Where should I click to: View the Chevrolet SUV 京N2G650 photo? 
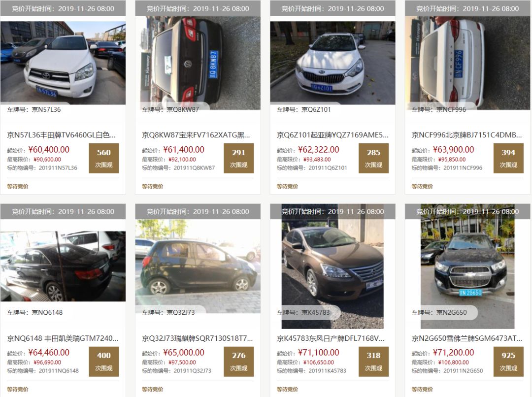point(467,266)
